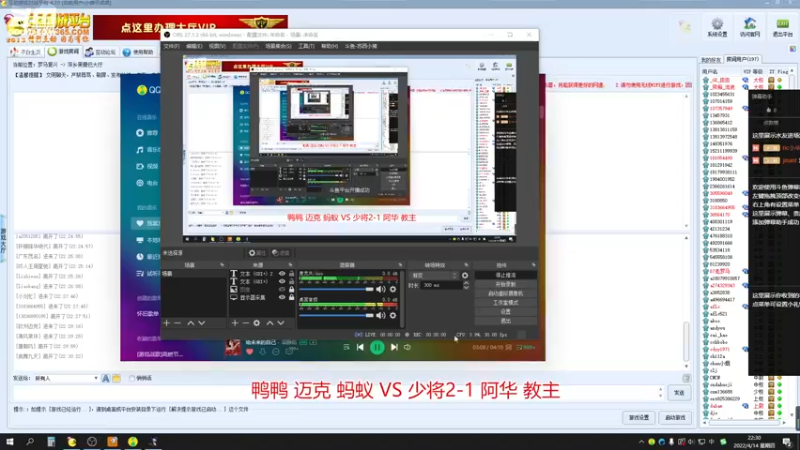The image size is (800, 450).
Task: Move source up in OBS Sources panel
Action: [x=270, y=323]
